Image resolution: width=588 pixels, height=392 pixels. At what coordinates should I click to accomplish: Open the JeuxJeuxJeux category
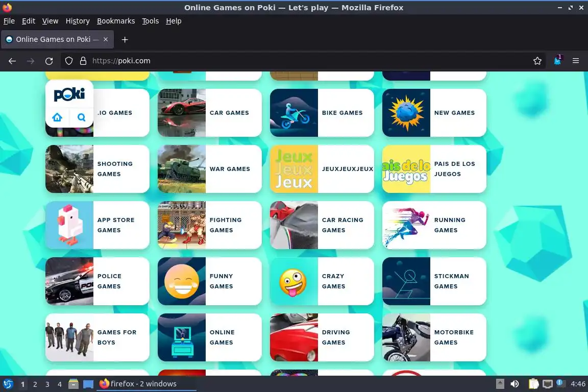(x=322, y=169)
